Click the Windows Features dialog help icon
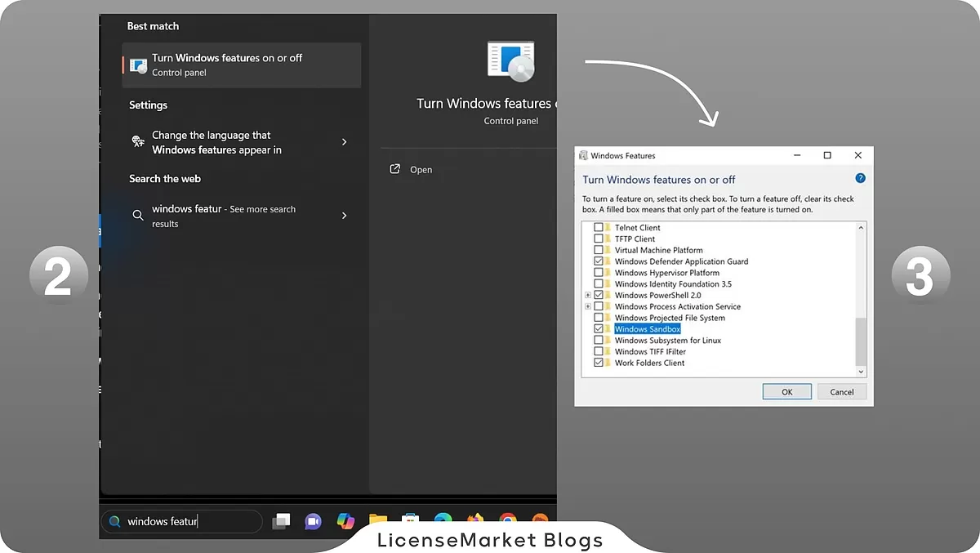 point(860,178)
